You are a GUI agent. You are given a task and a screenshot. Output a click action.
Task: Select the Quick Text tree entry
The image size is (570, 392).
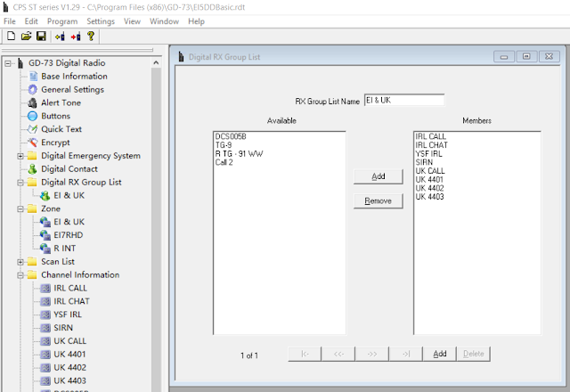point(61,129)
